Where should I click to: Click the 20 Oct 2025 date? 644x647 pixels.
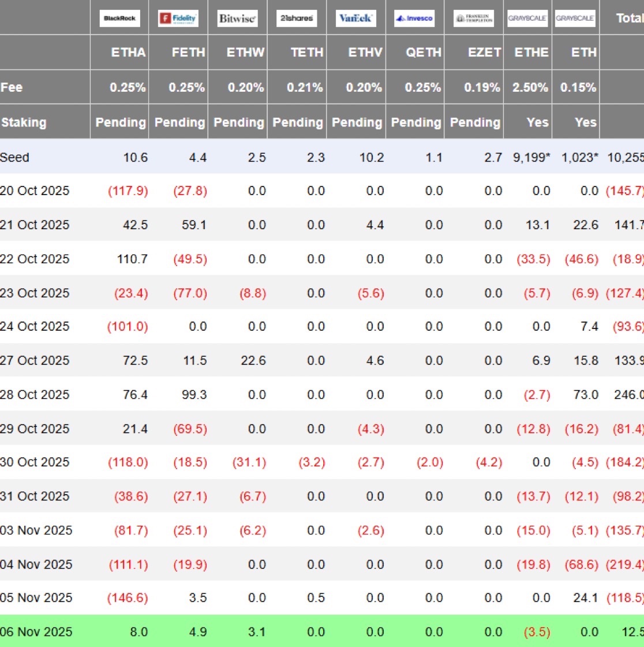point(35,190)
